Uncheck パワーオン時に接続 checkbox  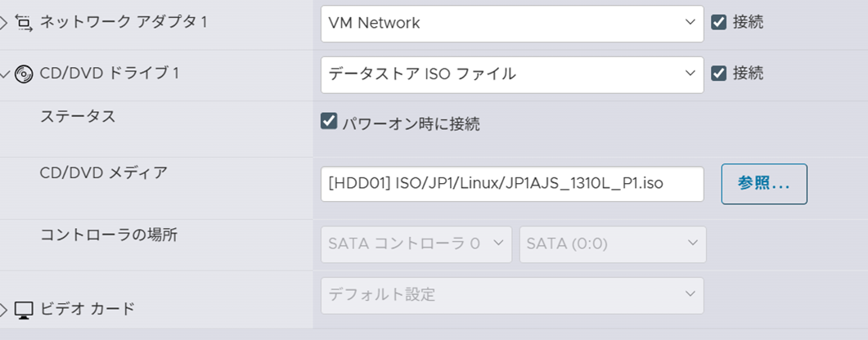[329, 123]
